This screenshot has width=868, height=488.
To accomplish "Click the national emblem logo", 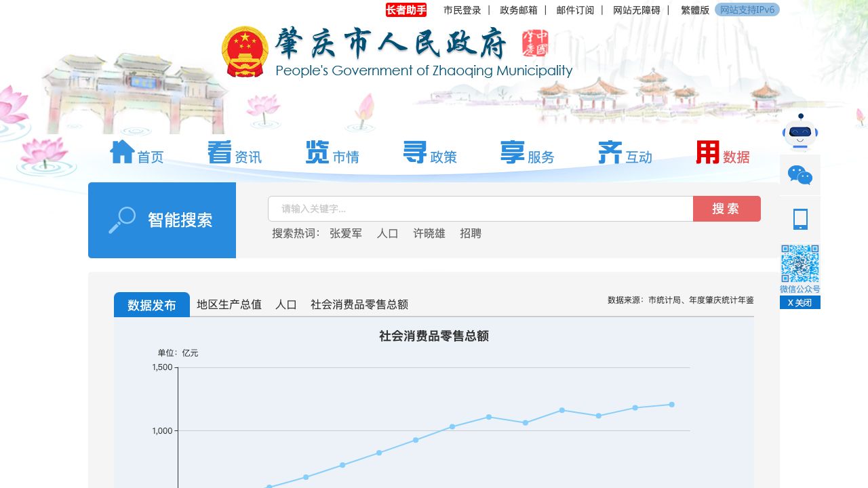I will (245, 52).
